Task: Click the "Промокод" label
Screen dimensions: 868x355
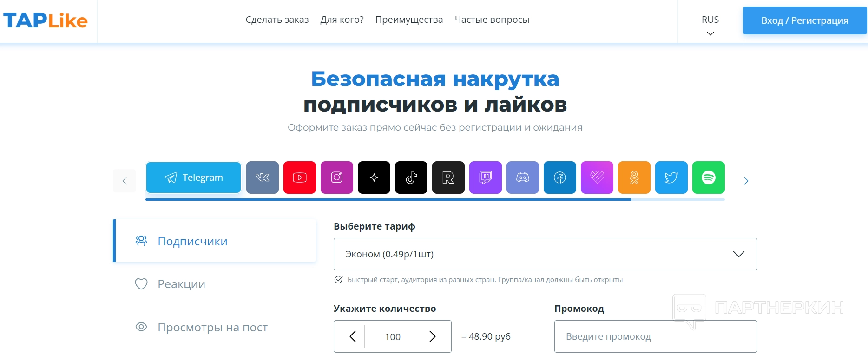Action: [x=579, y=309]
